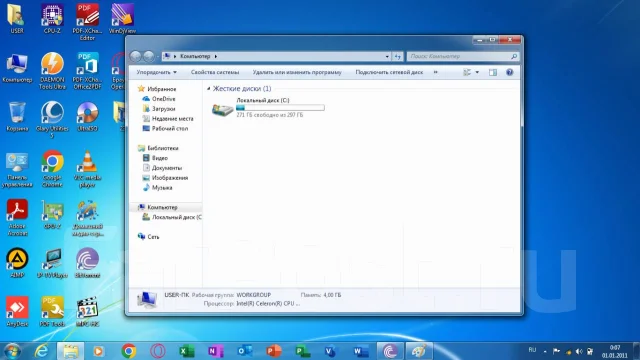Toggle the preview pane button
Screen dimensions: 640x360
pyautogui.click(x=493, y=72)
